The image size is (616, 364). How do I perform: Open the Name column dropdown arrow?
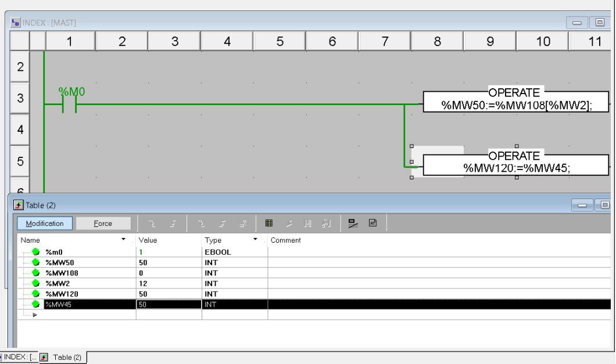coord(123,239)
